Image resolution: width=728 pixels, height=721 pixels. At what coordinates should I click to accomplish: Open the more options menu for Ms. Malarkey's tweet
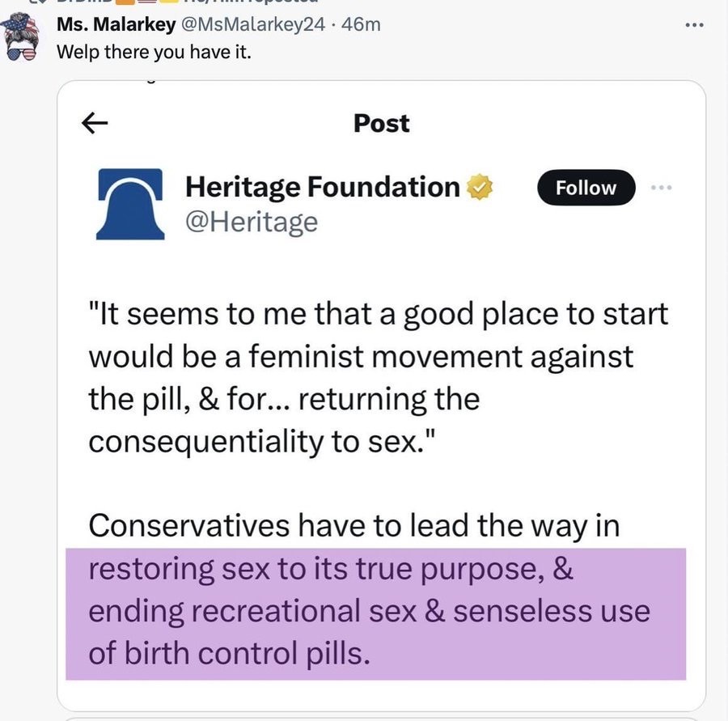[x=694, y=25]
